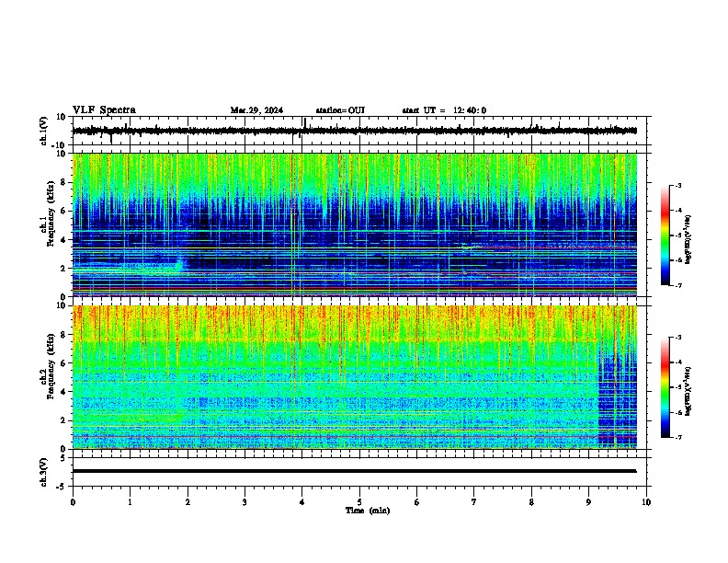Click the "VLF Spectra" plot title

[104, 110]
